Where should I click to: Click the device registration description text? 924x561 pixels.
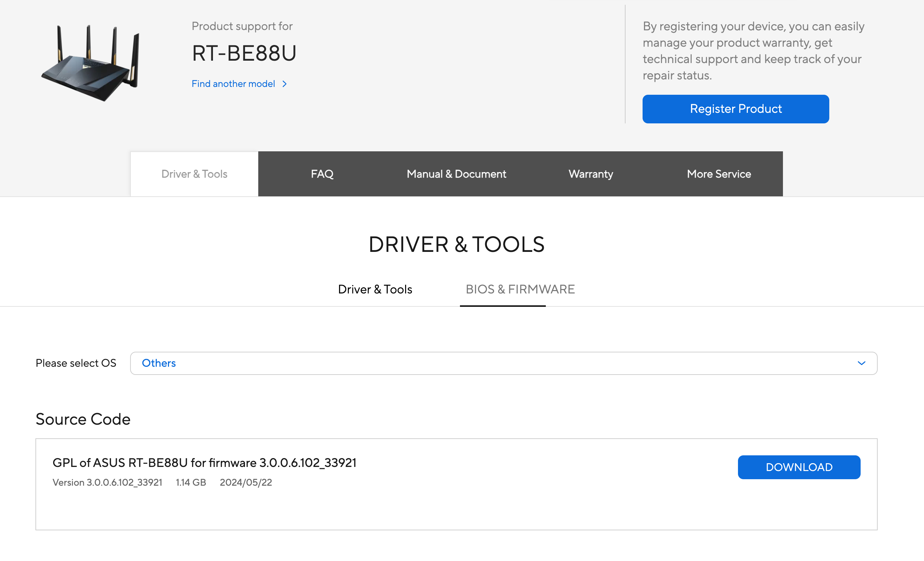pos(753,51)
